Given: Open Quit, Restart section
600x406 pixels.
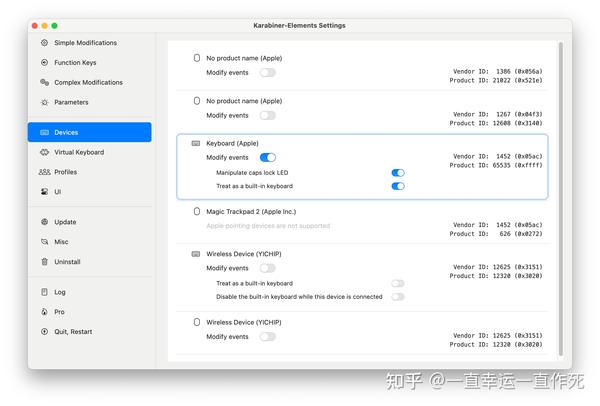Looking at the screenshot, I should click(90, 332).
